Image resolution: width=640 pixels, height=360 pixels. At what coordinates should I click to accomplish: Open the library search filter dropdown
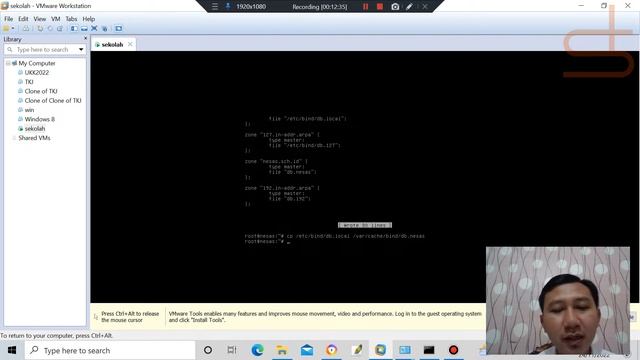click(81, 49)
